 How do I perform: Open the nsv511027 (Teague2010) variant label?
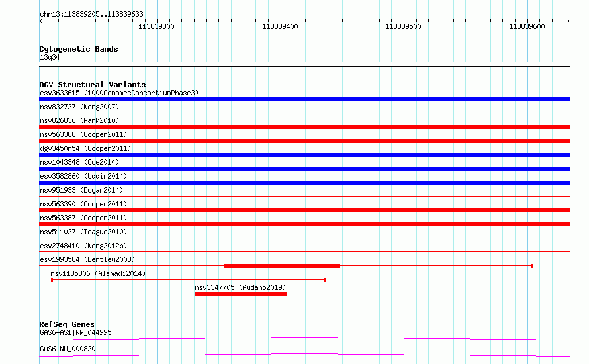point(83,232)
